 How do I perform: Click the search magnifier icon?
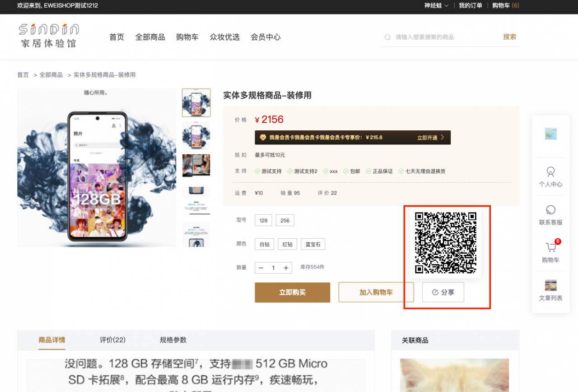387,37
